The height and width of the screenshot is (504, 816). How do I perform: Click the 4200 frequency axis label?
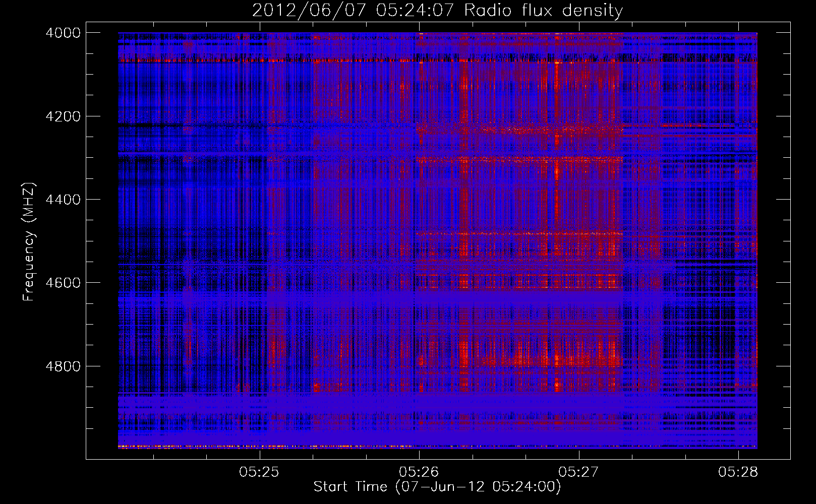[63, 116]
